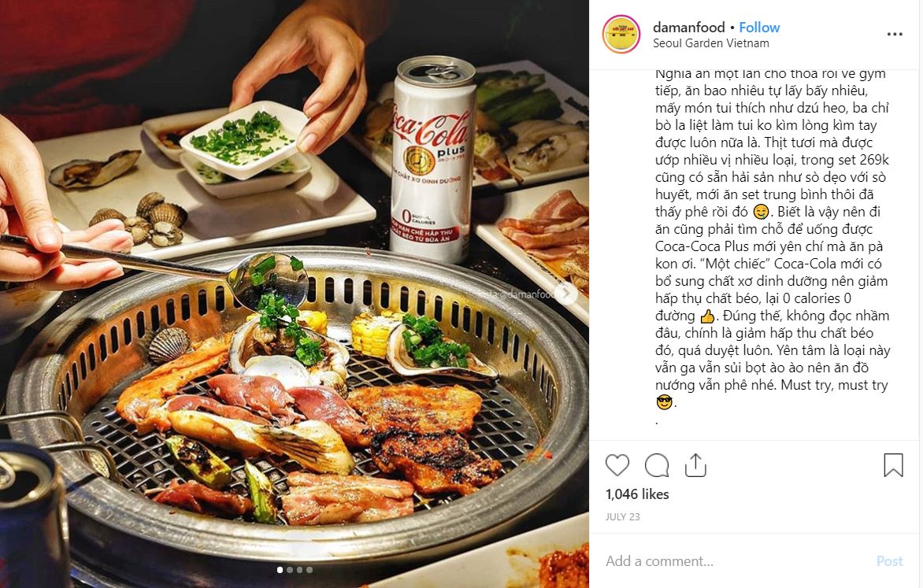The image size is (923, 588).
Task: Open the Seoul Garden Vietnam location
Action: point(710,43)
